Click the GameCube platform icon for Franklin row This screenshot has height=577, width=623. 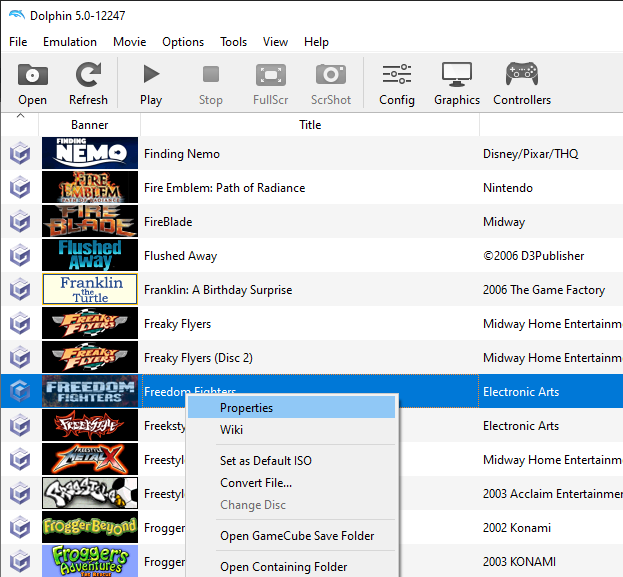coord(20,289)
